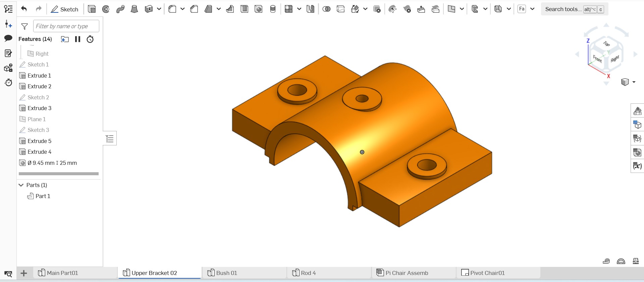This screenshot has height=282, width=644.
Task: Click the rebuild timer icon
Action: coord(90,39)
